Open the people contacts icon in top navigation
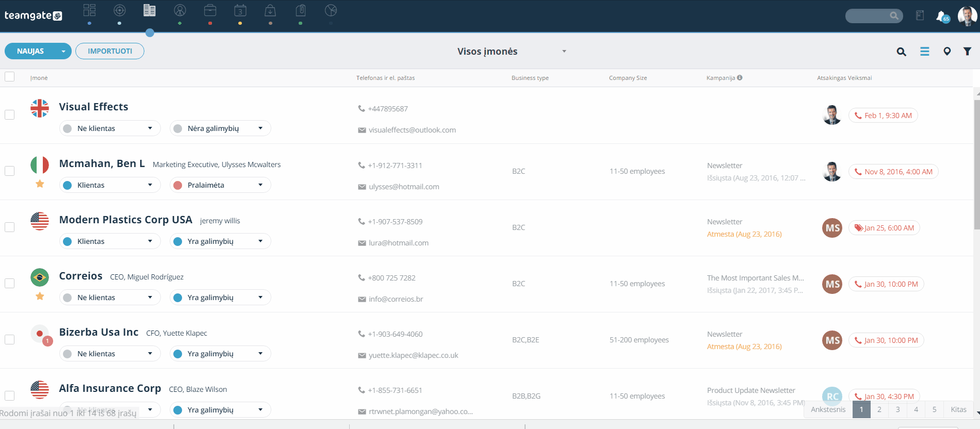The width and height of the screenshot is (980, 429). click(180, 10)
